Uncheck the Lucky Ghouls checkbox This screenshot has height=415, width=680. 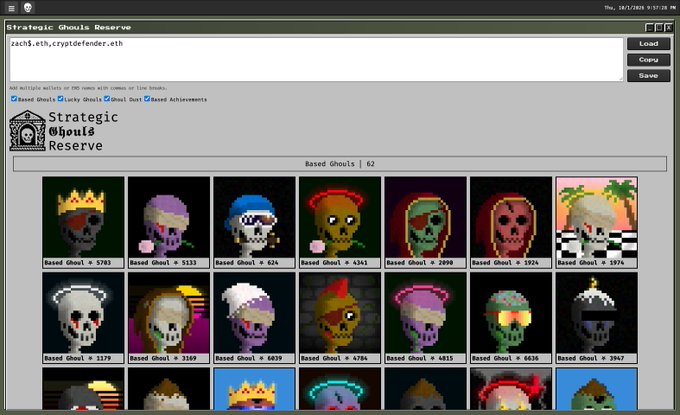60,99
